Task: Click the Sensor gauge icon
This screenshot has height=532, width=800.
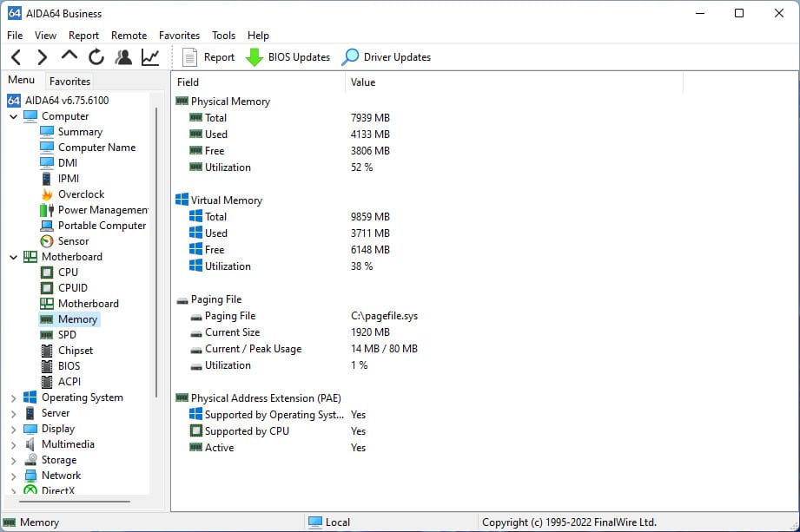Action: point(47,241)
